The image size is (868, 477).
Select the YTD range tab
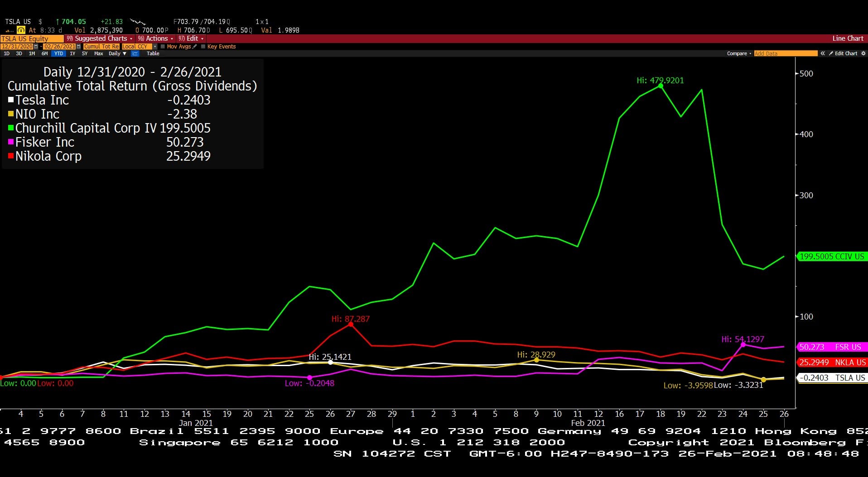pyautogui.click(x=58, y=53)
